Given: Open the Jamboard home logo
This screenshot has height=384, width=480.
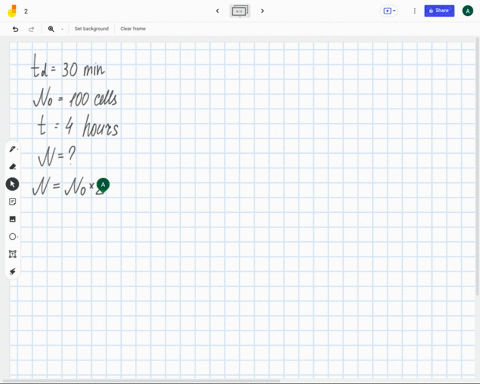Looking at the screenshot, I should (12, 11).
